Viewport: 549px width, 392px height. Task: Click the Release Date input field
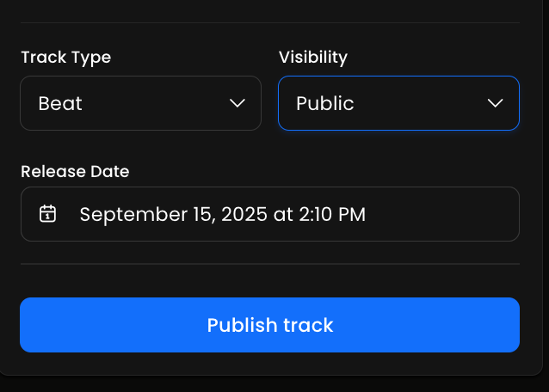[x=269, y=214]
